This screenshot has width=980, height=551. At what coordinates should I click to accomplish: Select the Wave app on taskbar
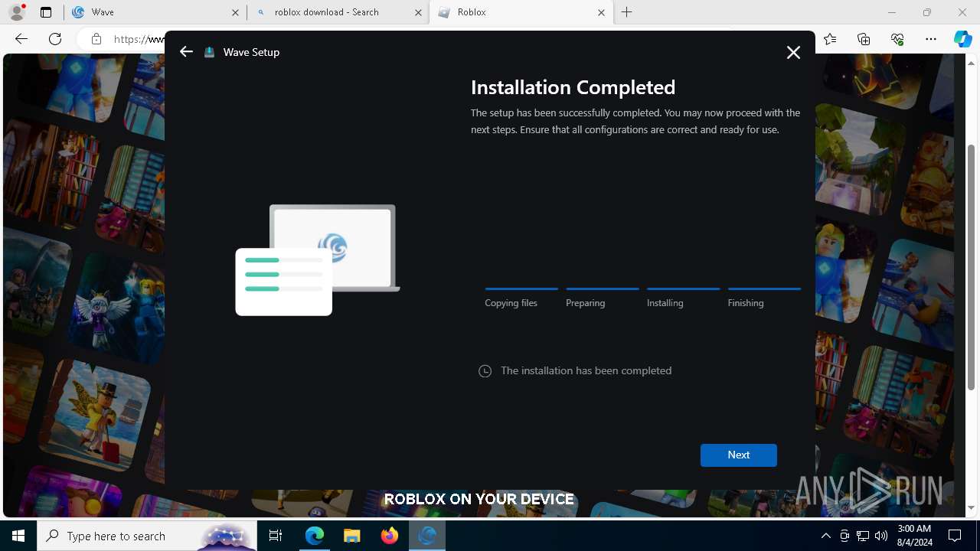pyautogui.click(x=427, y=536)
